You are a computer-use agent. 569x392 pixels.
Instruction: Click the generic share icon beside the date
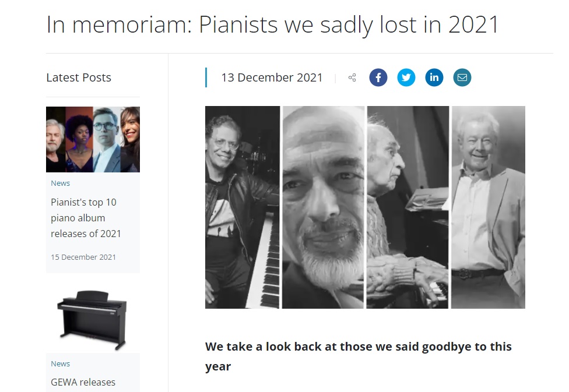click(x=352, y=77)
